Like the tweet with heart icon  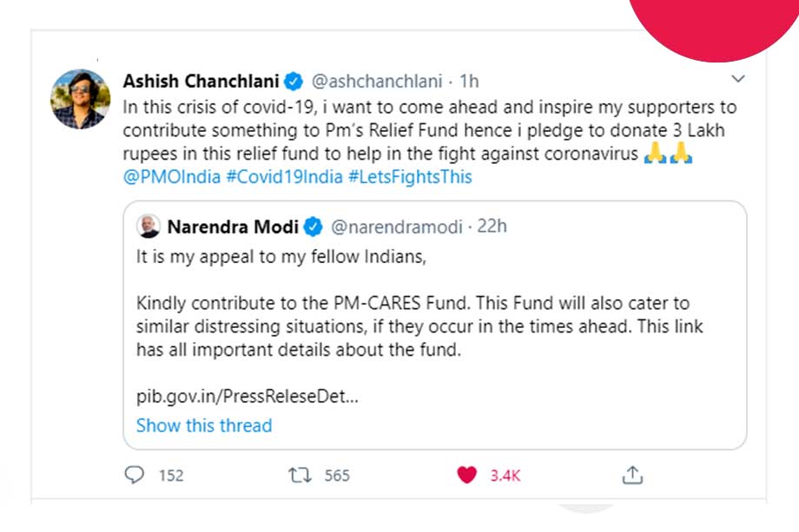pyautogui.click(x=467, y=475)
